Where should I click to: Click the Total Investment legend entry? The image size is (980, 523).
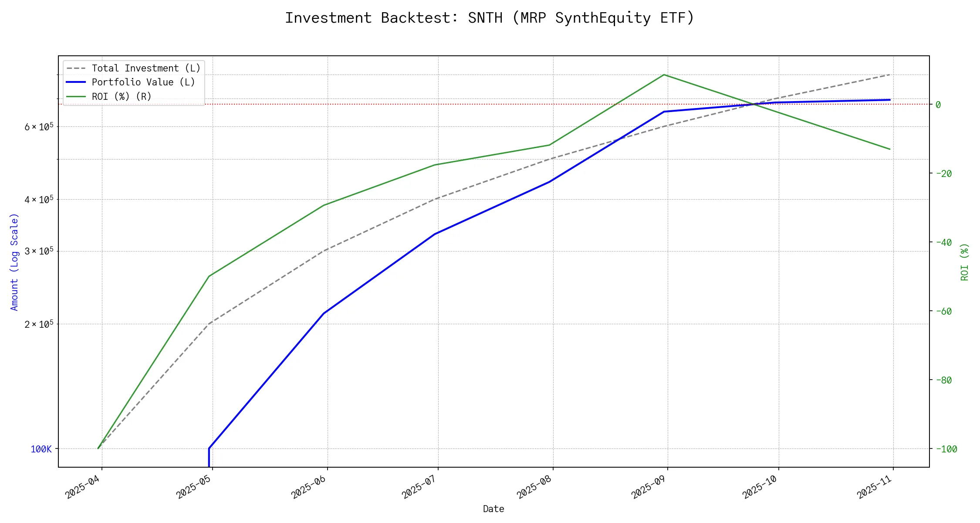[146, 68]
